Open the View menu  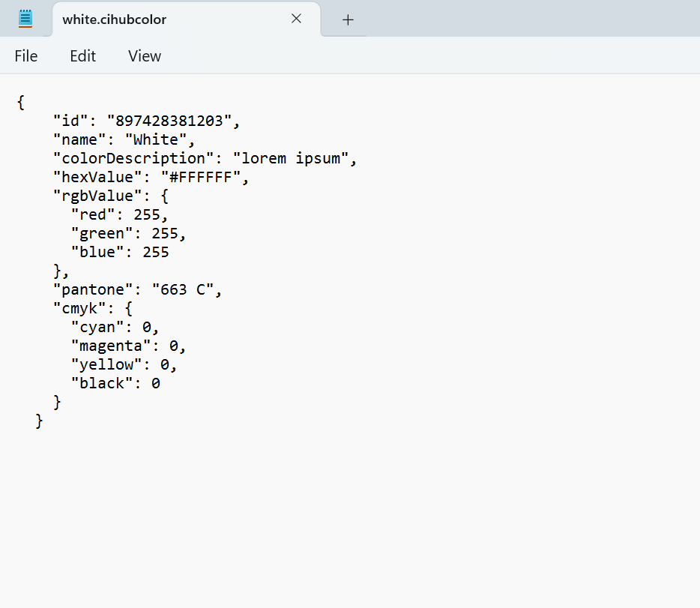(145, 56)
